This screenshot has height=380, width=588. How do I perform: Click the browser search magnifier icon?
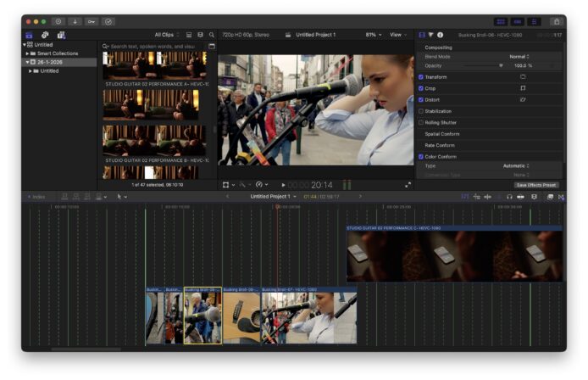[212, 35]
